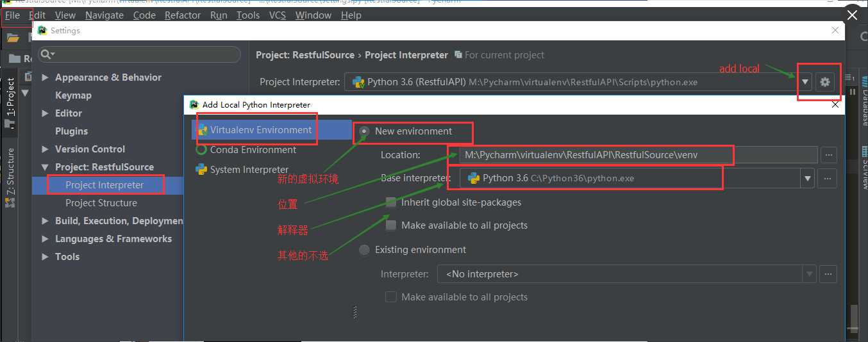This screenshot has height=342, width=868.
Task: Choose New environment radio button
Action: click(364, 131)
